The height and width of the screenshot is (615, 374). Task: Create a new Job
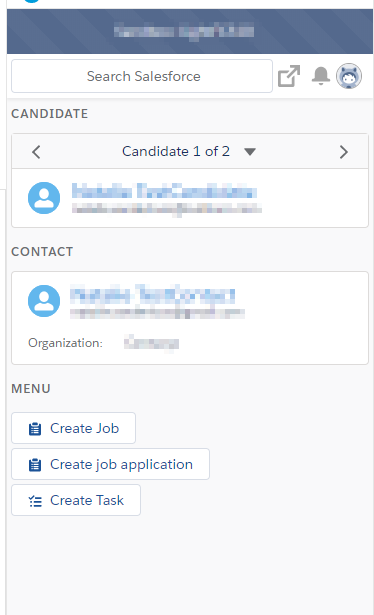(73, 428)
